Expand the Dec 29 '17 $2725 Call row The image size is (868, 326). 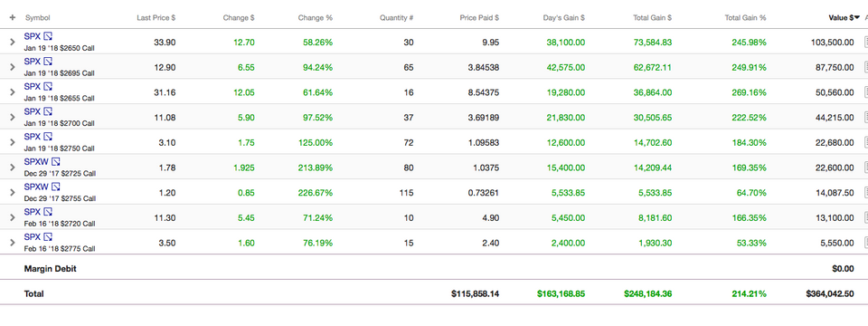pyautogui.click(x=12, y=167)
